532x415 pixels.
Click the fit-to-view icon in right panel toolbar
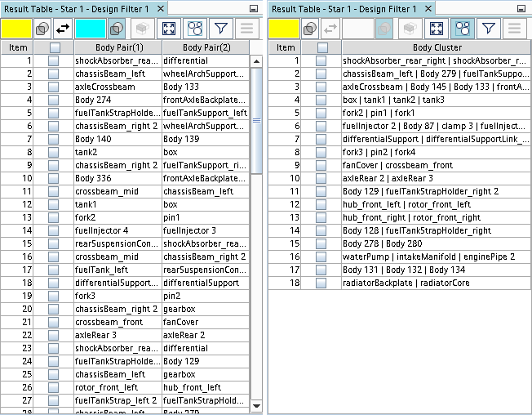pyautogui.click(x=436, y=28)
